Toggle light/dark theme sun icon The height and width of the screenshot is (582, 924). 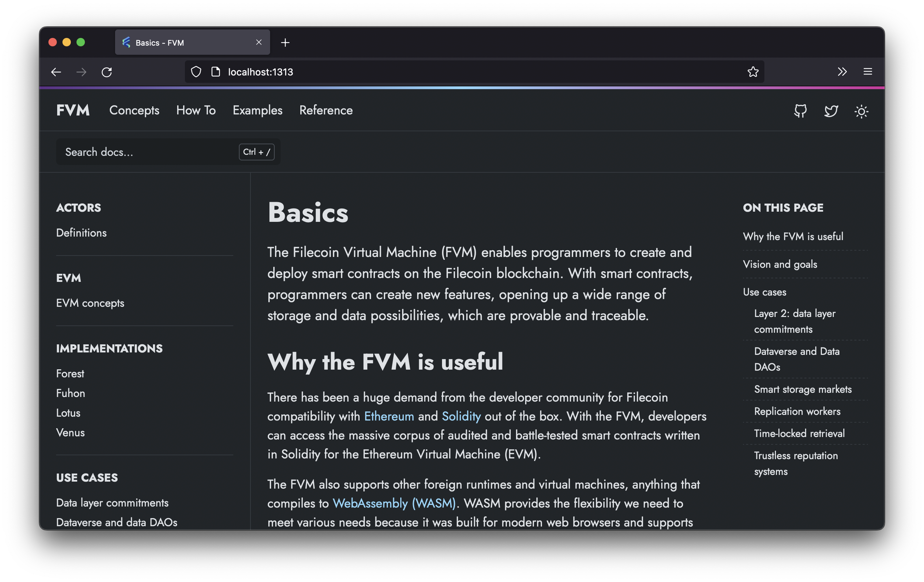click(x=861, y=112)
